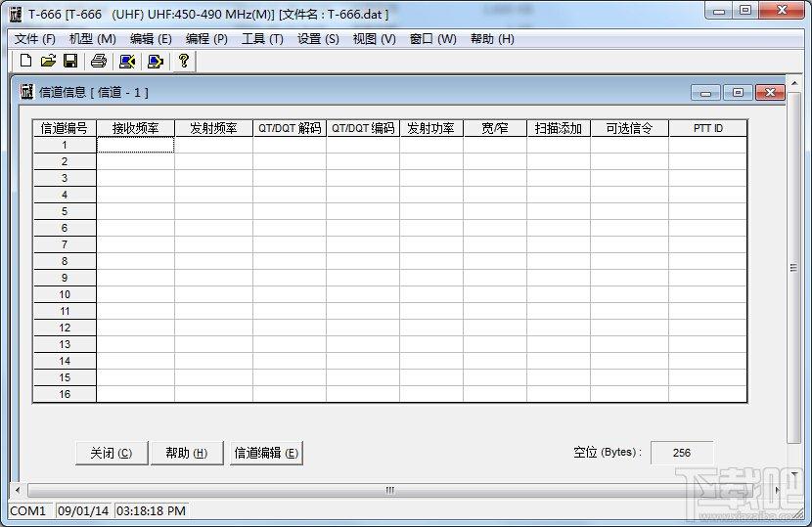Viewport: 812px width, 527px height.
Task: Save the file with the floppy disk icon
Action: pyautogui.click(x=70, y=61)
